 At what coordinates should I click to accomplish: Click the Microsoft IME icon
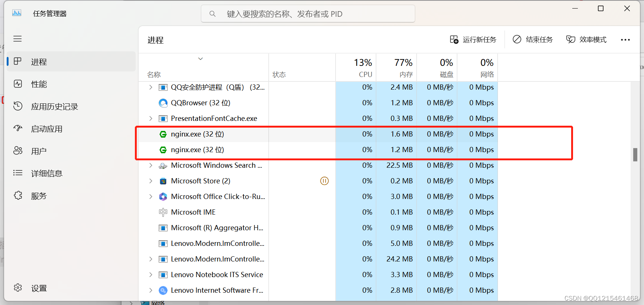[163, 212]
